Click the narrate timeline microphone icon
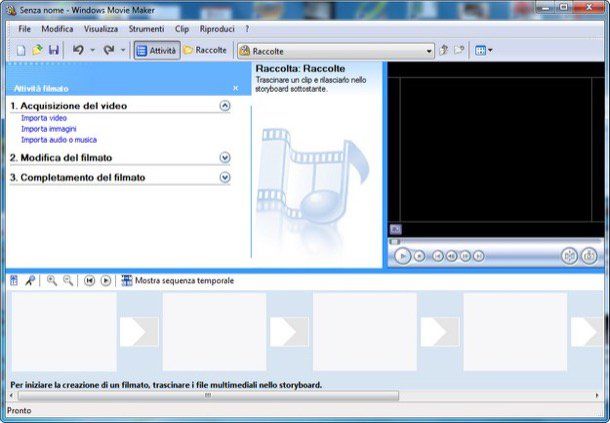Screen dimensions: 610x423 click(30, 281)
